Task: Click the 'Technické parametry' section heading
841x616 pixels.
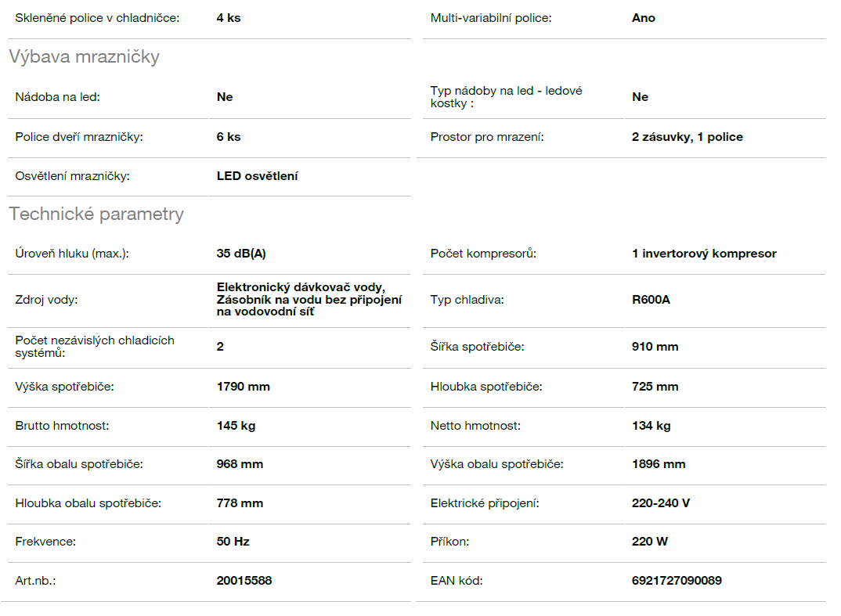Action: pyautogui.click(x=96, y=214)
